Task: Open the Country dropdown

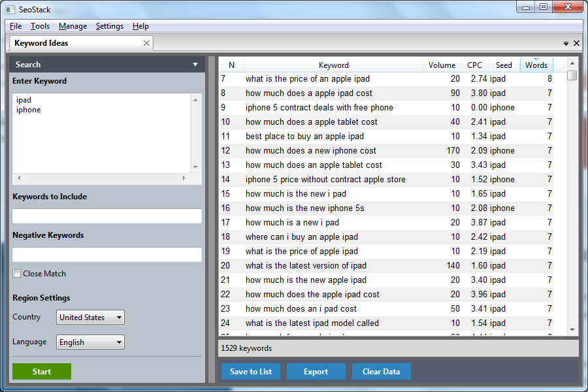Action: (x=90, y=318)
